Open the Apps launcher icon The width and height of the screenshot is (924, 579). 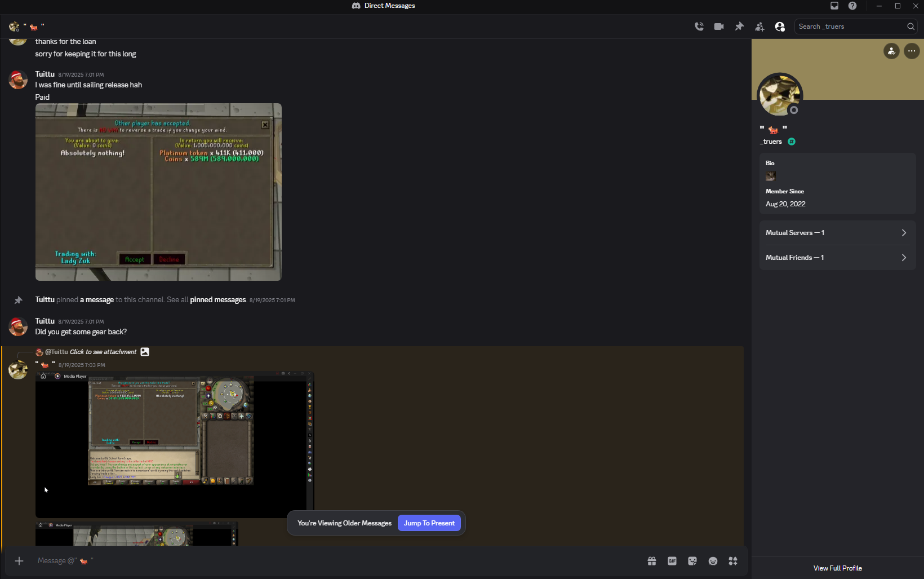click(x=733, y=561)
